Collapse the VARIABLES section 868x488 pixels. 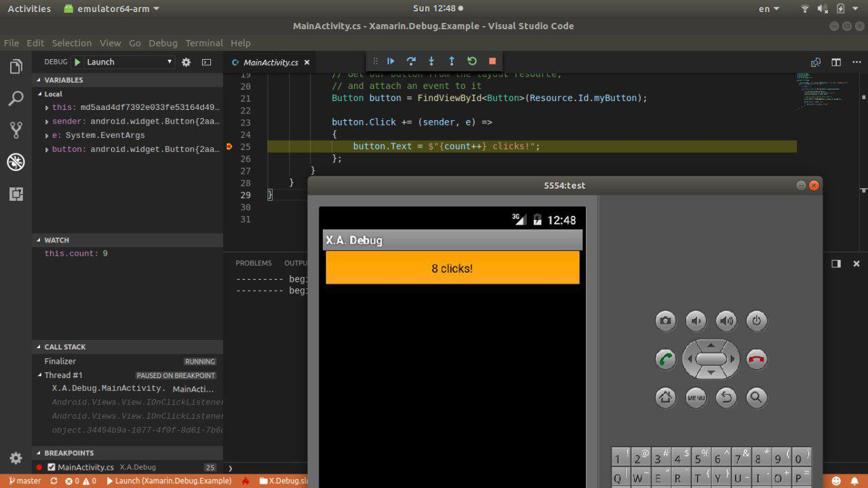click(x=127, y=80)
